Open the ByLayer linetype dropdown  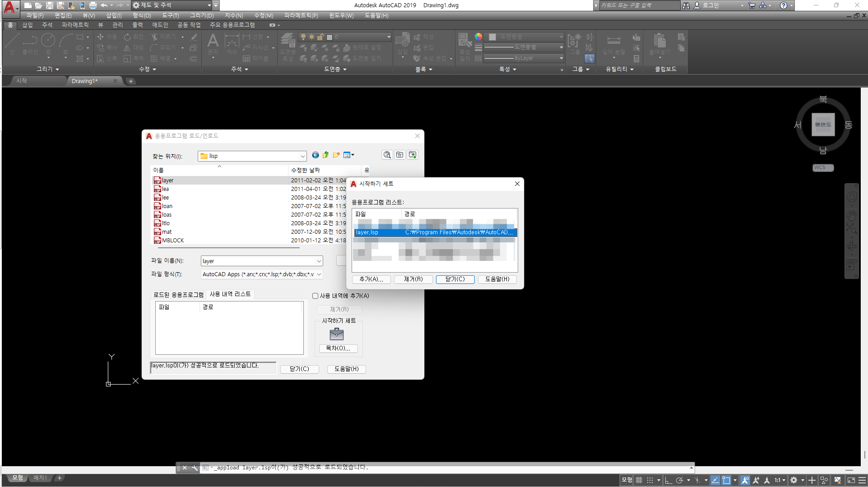coord(561,58)
